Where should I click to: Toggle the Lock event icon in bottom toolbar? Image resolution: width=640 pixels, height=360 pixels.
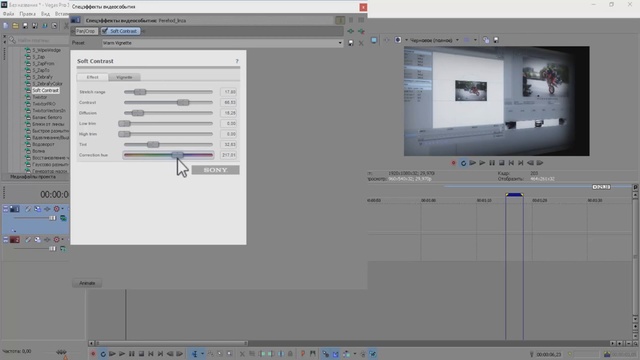pyautogui.click(x=290, y=354)
